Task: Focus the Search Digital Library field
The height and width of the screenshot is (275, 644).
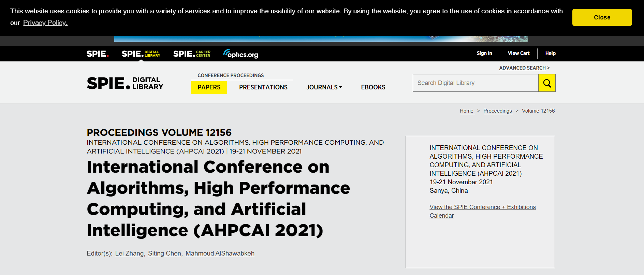Action: (x=475, y=83)
